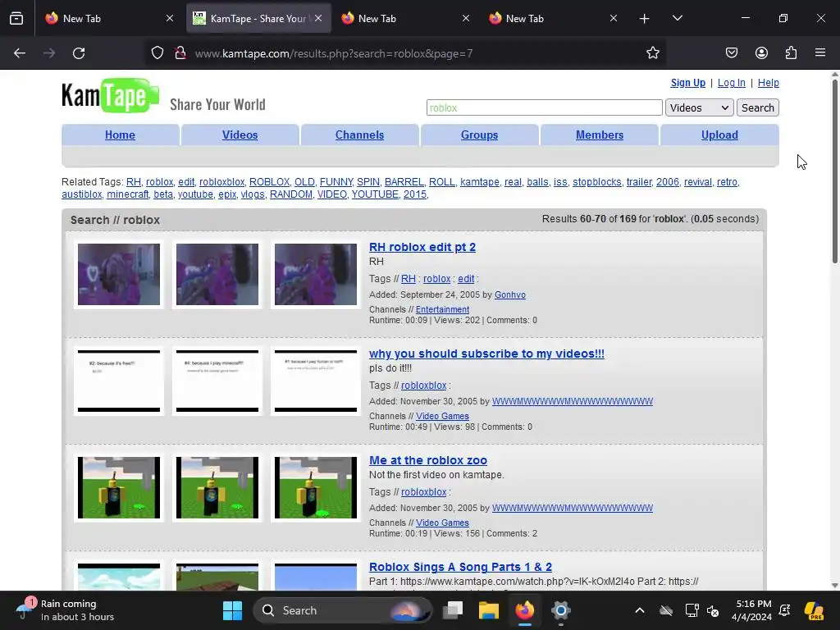Open the Videos navigation tab
Viewport: 840px width, 630px height.
point(240,135)
